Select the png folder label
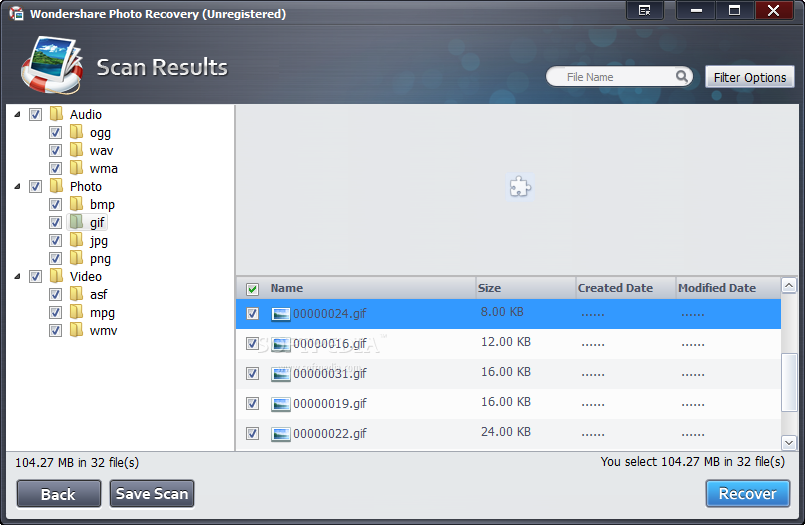 click(100, 258)
